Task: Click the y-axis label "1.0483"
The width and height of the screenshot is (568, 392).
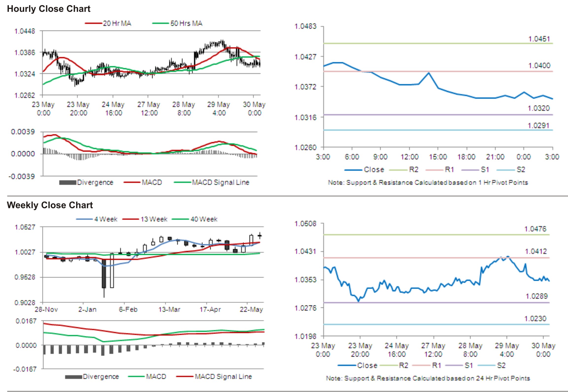Action: (x=305, y=26)
